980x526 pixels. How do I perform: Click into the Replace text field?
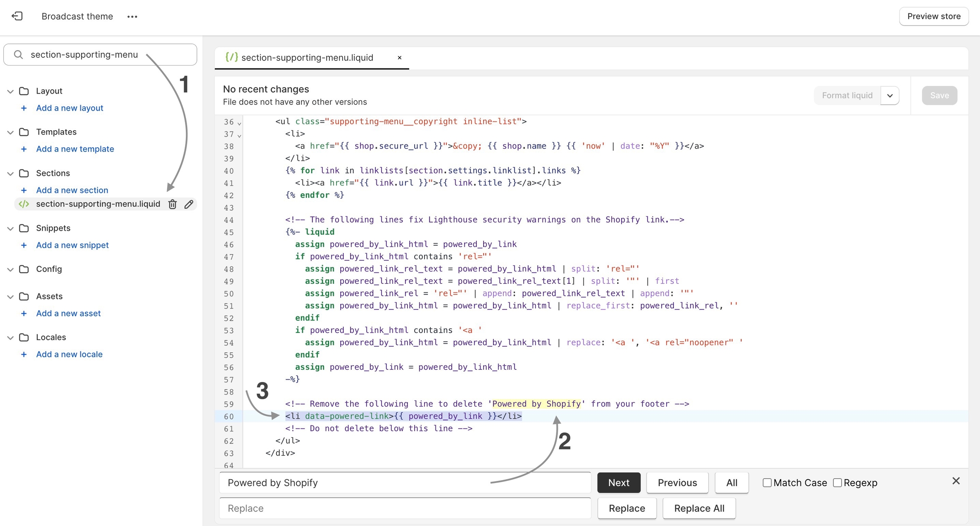coord(405,508)
